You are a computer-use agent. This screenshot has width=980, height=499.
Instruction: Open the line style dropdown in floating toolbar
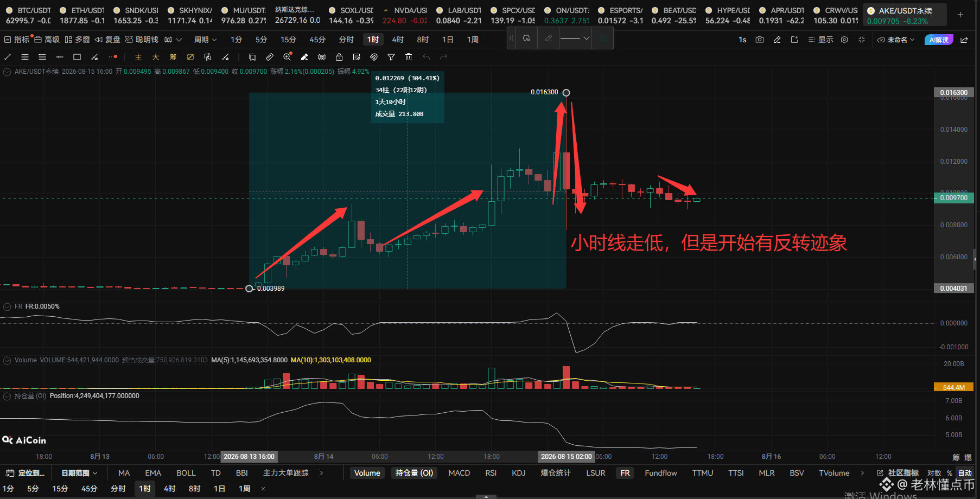pos(575,39)
